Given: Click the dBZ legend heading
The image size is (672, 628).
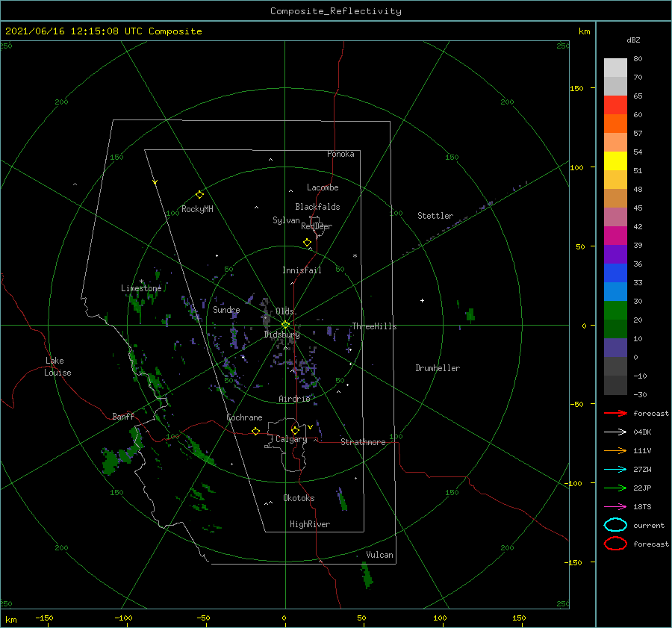Looking at the screenshot, I should coord(633,40).
